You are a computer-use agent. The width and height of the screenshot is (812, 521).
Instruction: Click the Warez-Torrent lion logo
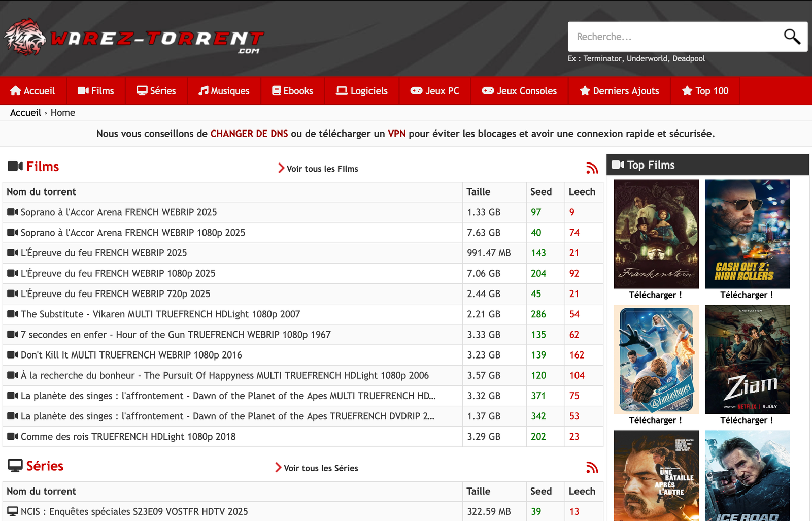coord(25,37)
